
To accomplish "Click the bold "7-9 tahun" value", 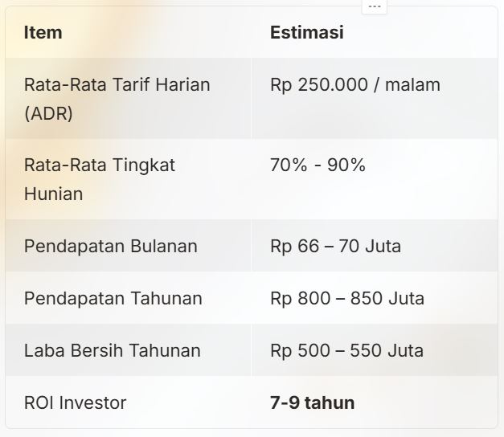I will pyautogui.click(x=312, y=402).
